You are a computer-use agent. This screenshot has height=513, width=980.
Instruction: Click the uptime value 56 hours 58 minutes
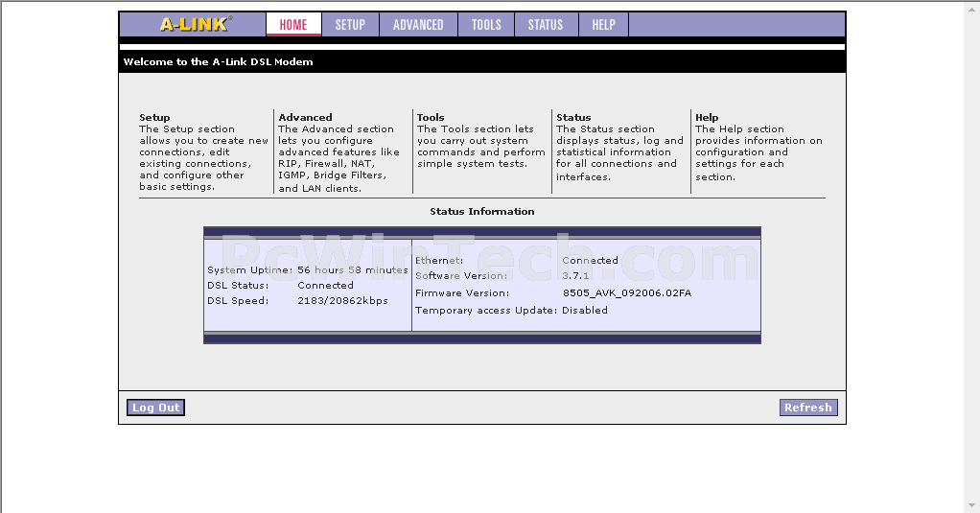(x=353, y=270)
